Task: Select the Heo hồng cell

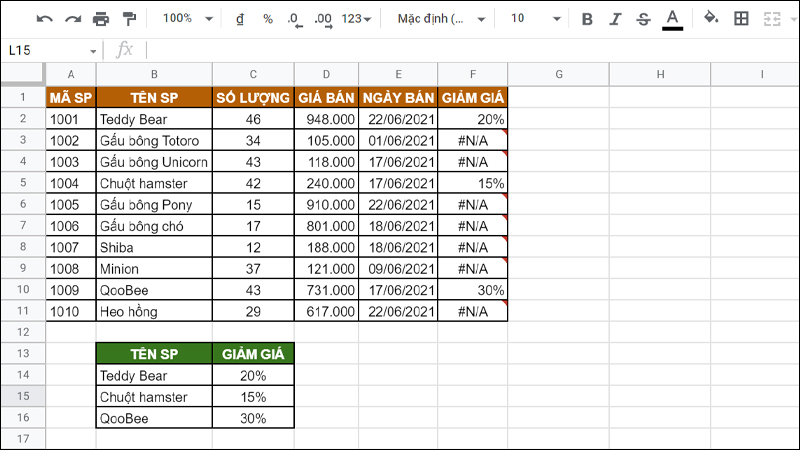Action: 154,311
